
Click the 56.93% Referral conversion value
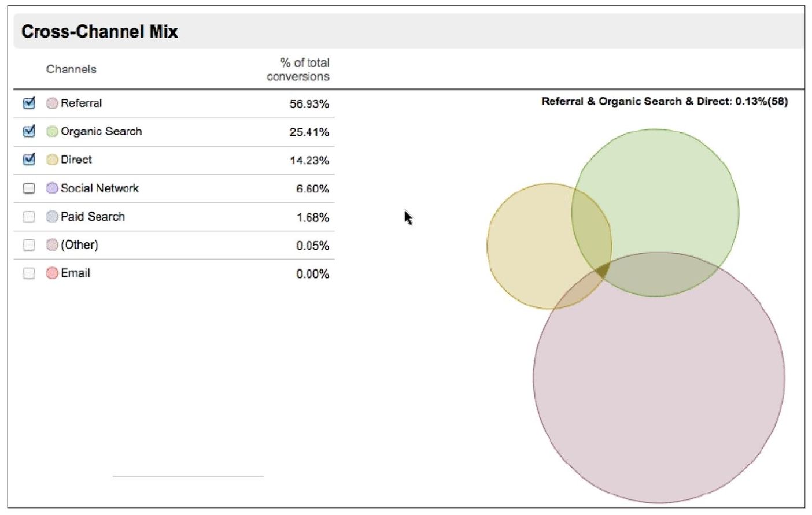(x=309, y=104)
